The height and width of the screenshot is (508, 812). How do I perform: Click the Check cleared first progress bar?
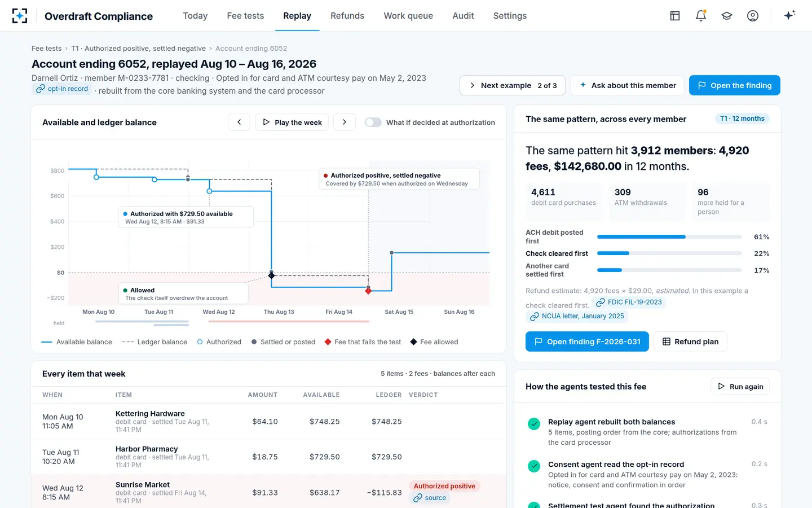pos(669,253)
